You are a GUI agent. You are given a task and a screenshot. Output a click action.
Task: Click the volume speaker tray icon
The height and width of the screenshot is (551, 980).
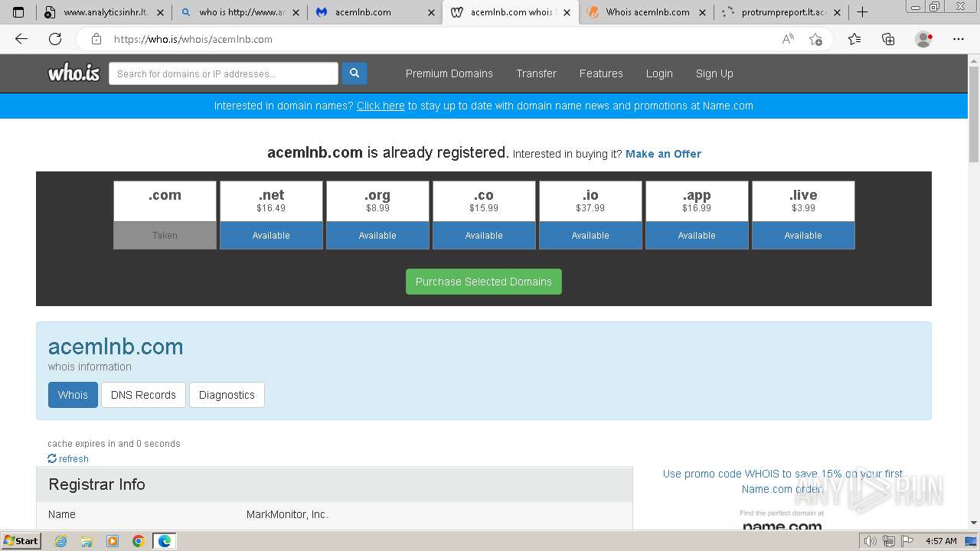point(870,541)
